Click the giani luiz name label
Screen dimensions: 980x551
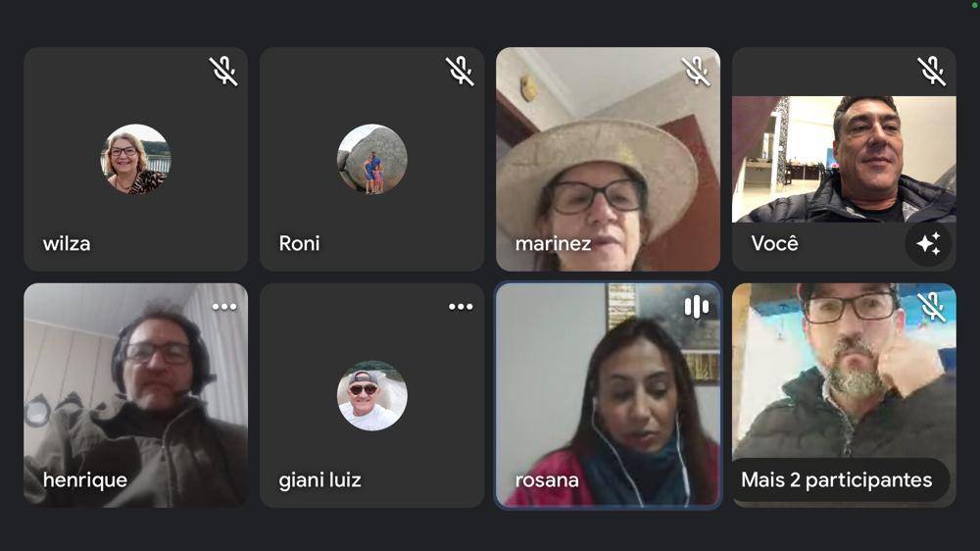(x=320, y=479)
